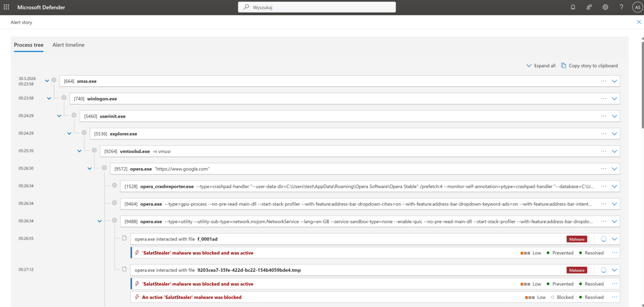This screenshot has height=307, width=644.
Task: Click the process gear icon beside smss.exe
Action: [x=53, y=80]
